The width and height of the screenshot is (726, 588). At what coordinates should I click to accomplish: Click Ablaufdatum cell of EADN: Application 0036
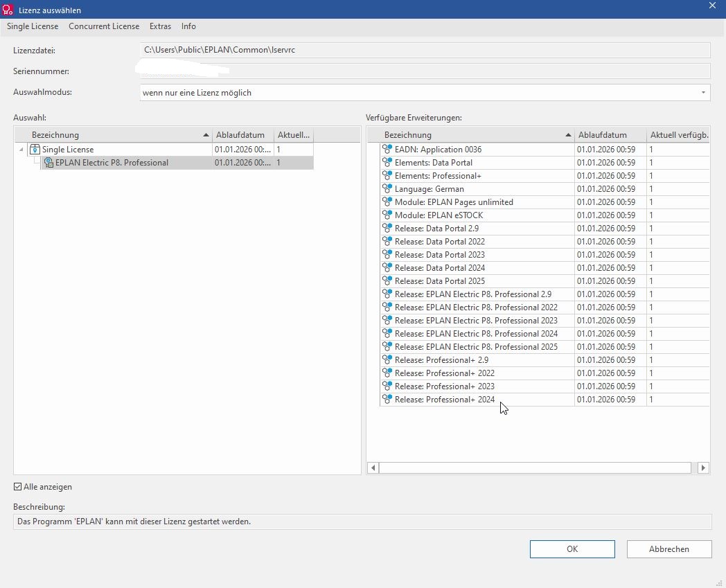click(x=610, y=149)
